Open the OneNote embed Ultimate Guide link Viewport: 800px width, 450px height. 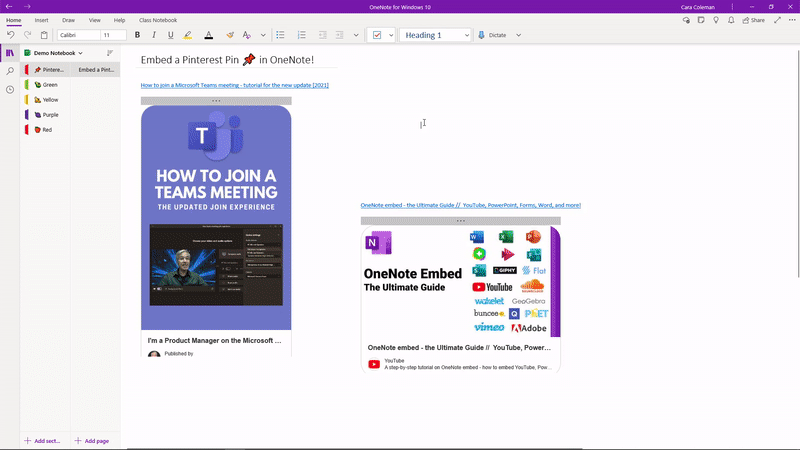[x=470, y=205]
